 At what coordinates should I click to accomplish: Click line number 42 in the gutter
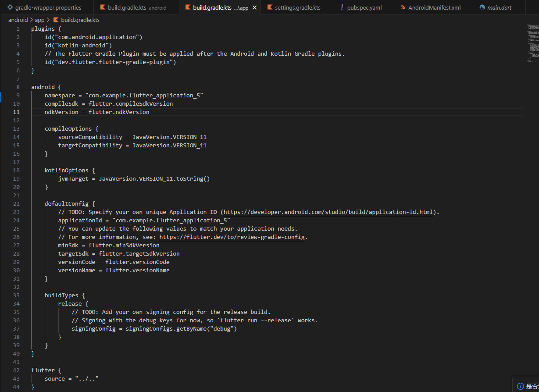tap(16, 371)
